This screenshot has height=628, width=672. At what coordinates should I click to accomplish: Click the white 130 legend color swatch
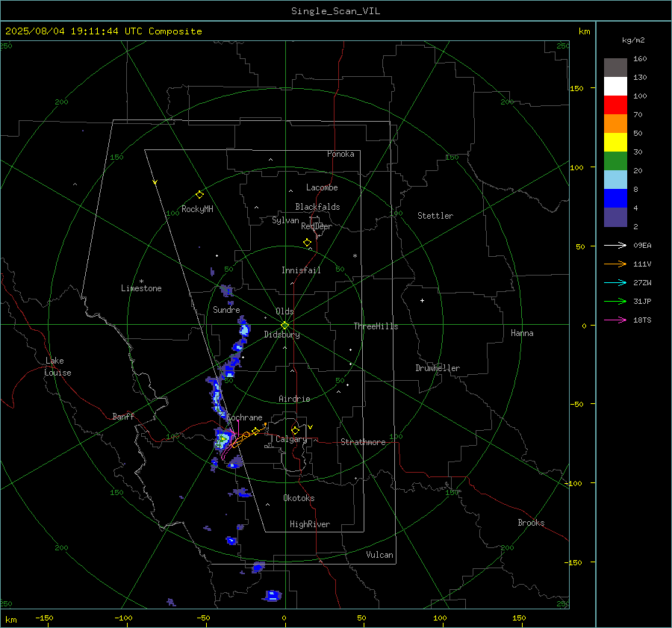click(x=615, y=87)
